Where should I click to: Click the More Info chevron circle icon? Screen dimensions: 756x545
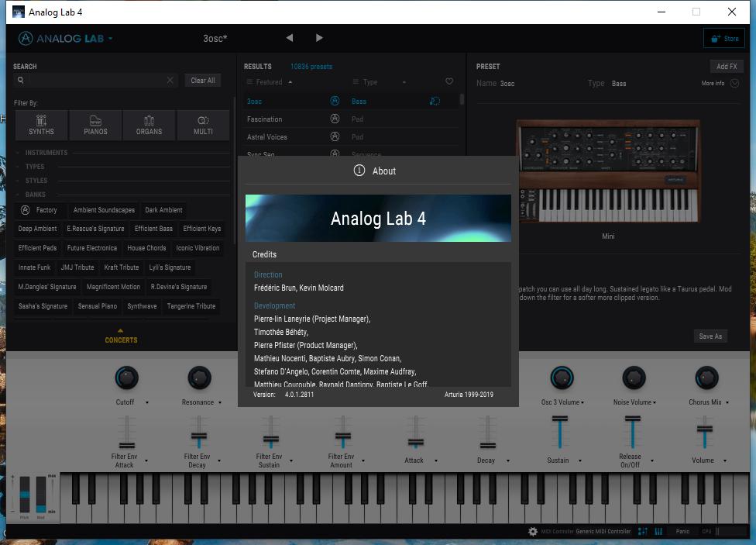click(734, 84)
